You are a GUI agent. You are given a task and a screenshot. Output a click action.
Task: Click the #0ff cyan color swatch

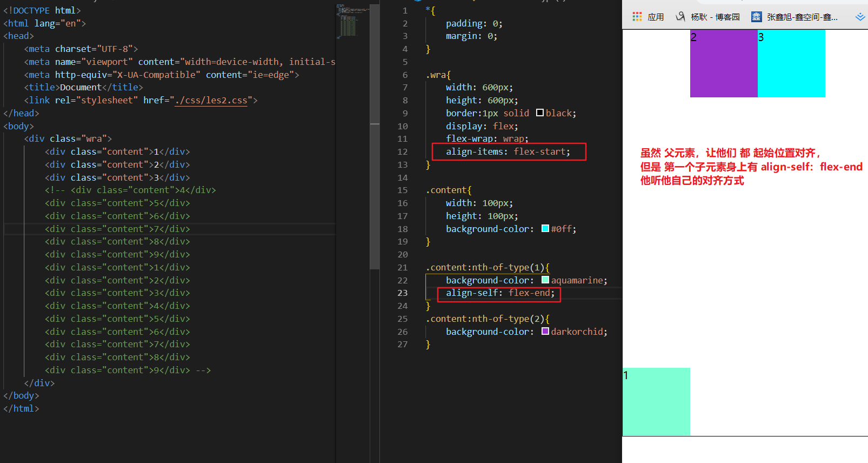[x=545, y=229]
